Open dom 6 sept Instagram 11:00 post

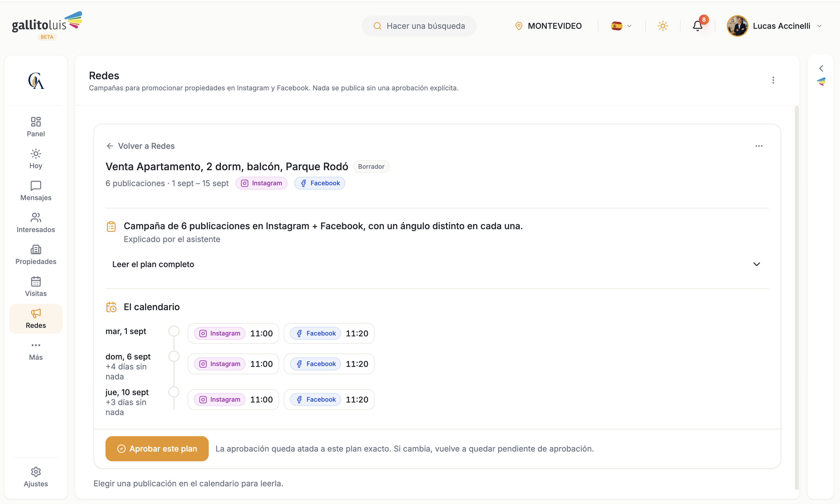[233, 364]
